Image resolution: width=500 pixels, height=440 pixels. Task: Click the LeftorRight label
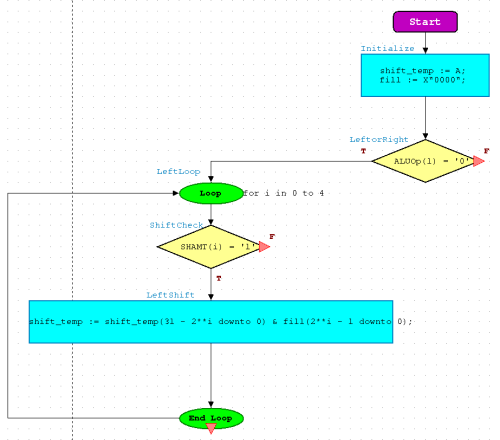[x=379, y=139]
